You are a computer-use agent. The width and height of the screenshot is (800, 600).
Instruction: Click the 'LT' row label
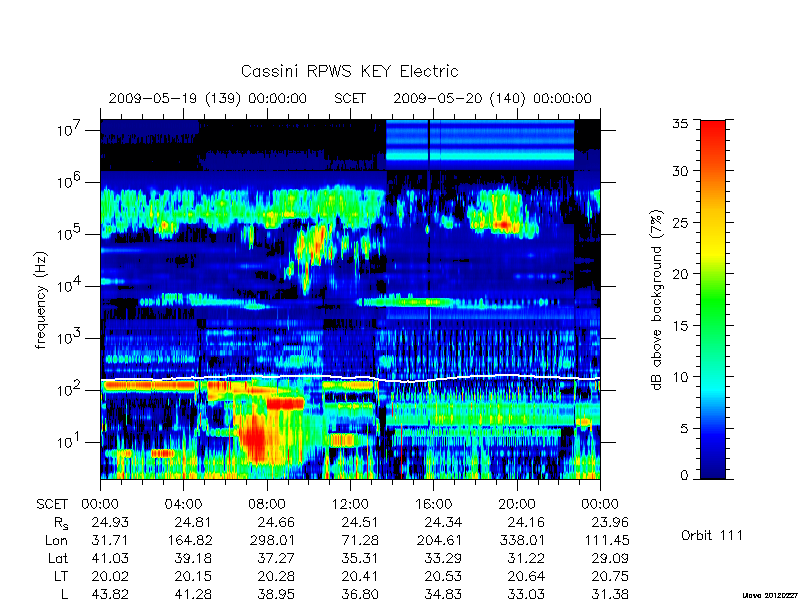click(61, 577)
